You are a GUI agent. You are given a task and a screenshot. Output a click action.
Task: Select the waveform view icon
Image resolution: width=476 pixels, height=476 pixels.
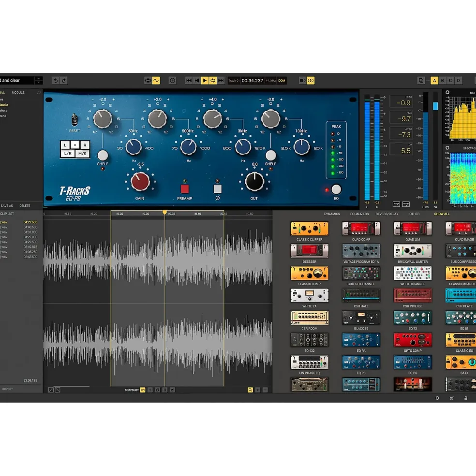click(x=156, y=80)
